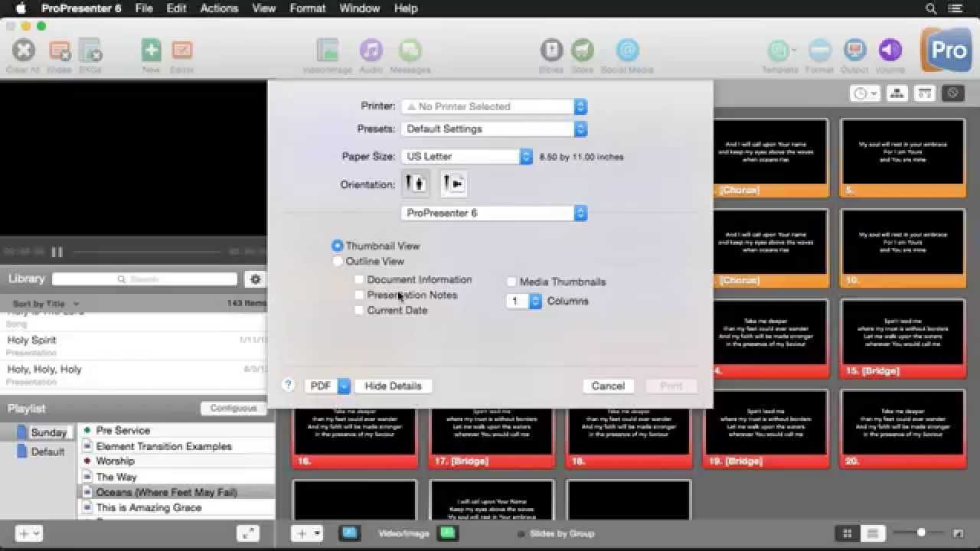Open the clock timers dropdown button

(x=864, y=93)
